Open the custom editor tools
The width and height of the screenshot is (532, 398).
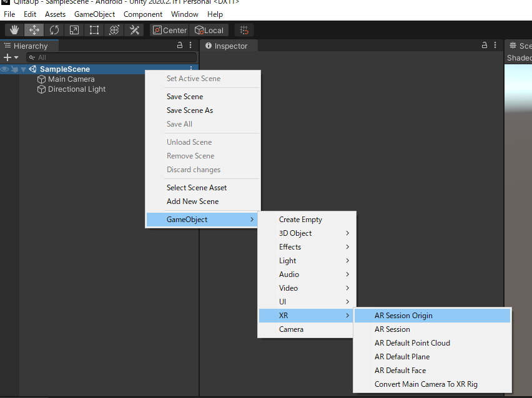(x=134, y=30)
